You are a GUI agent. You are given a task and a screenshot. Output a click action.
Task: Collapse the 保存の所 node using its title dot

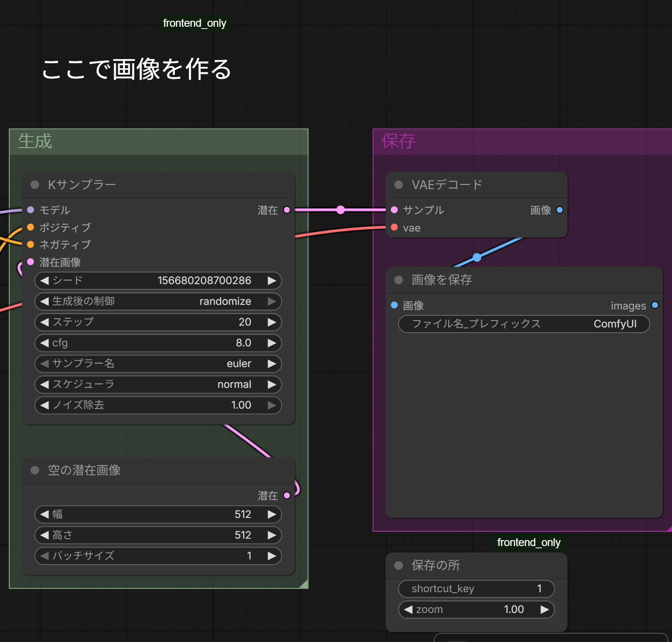point(399,565)
